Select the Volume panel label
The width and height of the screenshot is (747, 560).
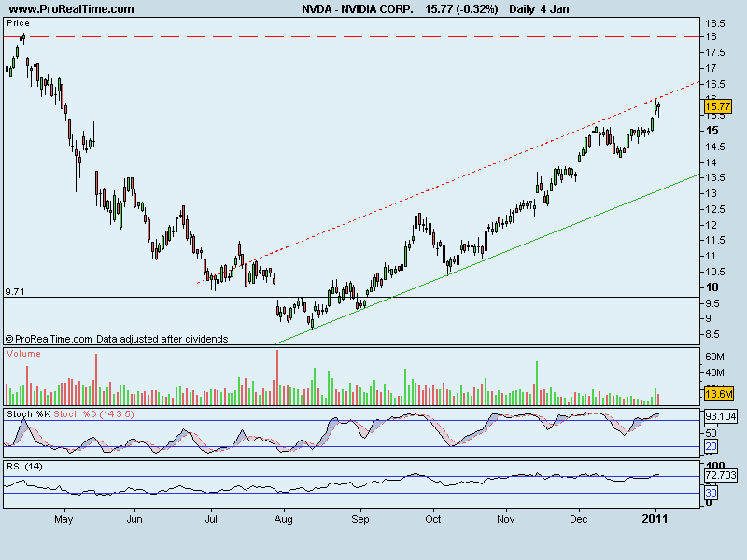point(24,354)
